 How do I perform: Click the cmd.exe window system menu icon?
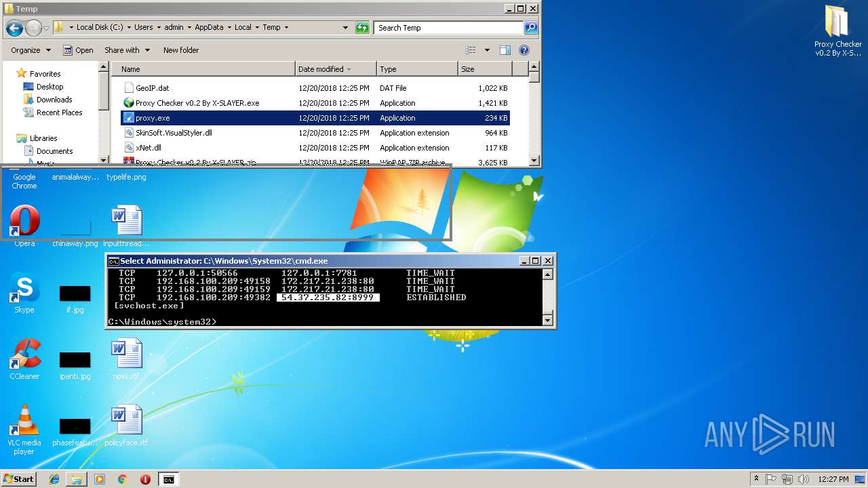tap(114, 261)
